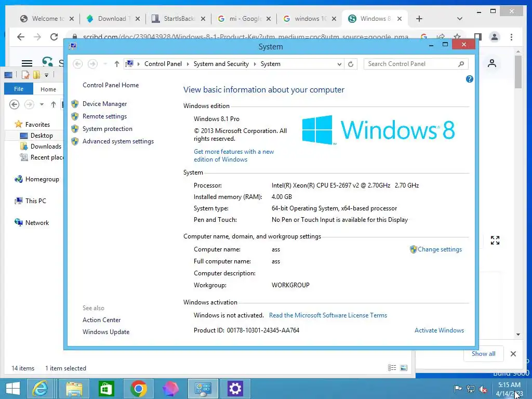This screenshot has width=532, height=399.
Task: Expand the arrow after Control Panel breadcrumb
Action: [188, 64]
